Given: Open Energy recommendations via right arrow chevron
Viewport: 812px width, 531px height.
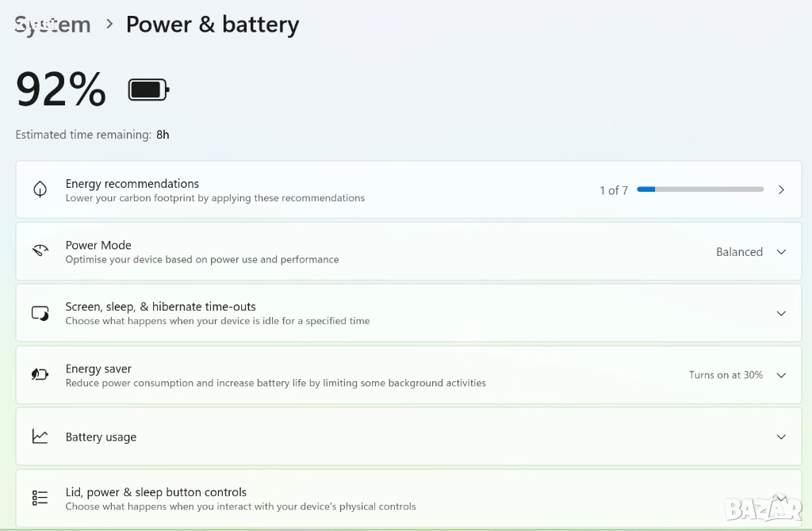Looking at the screenshot, I should click(781, 190).
